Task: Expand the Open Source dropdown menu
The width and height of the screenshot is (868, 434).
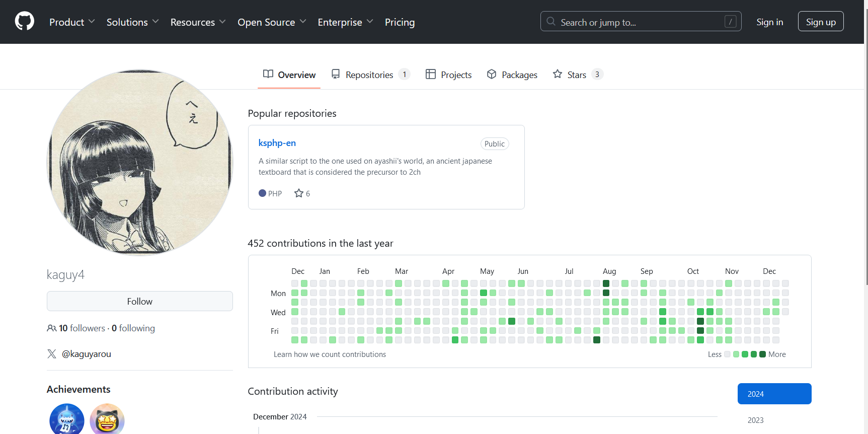Action: pyautogui.click(x=272, y=22)
